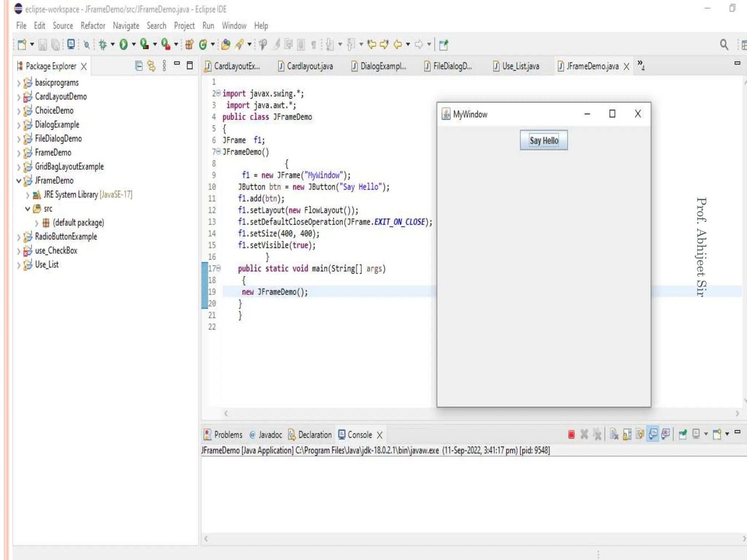
Task: Click the toolbar search magnifier icon
Action: [724, 44]
